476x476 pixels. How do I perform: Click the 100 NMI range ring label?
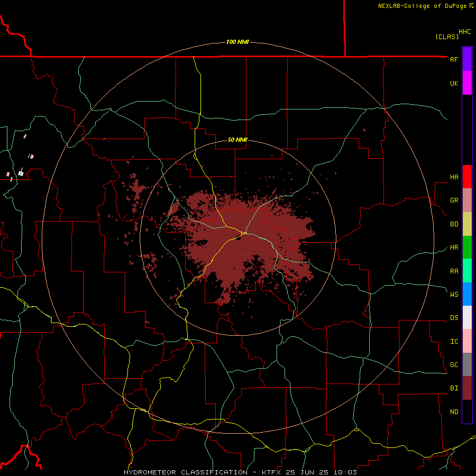237,42
